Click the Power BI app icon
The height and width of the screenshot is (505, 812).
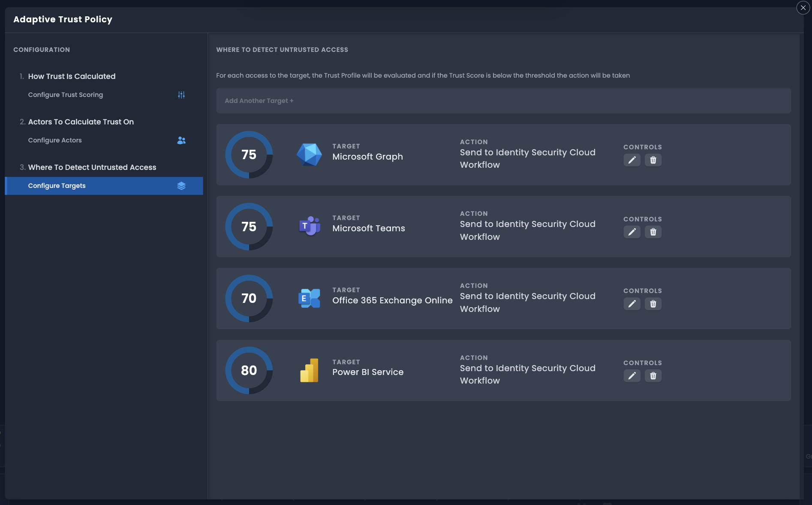pyautogui.click(x=309, y=370)
